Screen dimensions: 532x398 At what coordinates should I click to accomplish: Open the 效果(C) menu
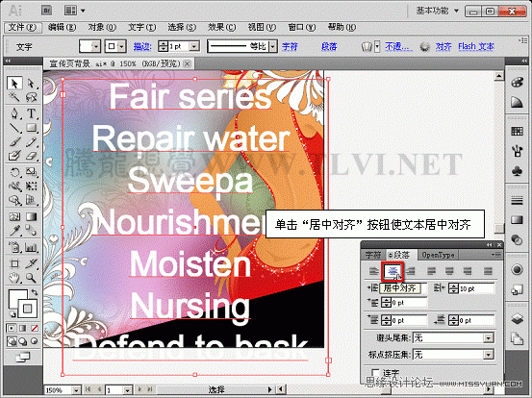click(x=222, y=27)
